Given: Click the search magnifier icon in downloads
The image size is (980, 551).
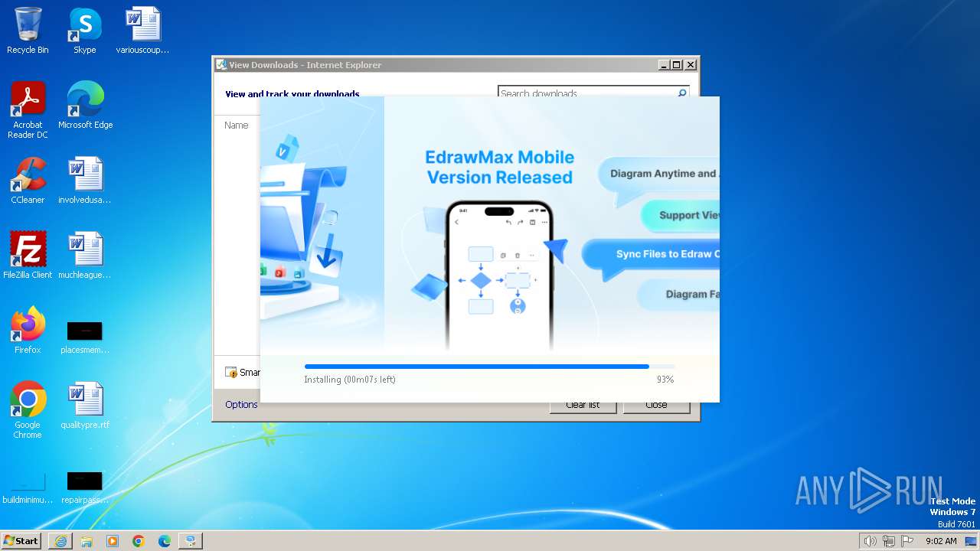Looking at the screenshot, I should pos(681,93).
